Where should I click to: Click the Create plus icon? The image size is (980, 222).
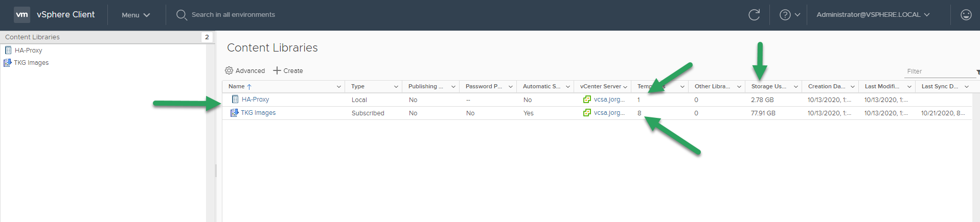(x=277, y=70)
